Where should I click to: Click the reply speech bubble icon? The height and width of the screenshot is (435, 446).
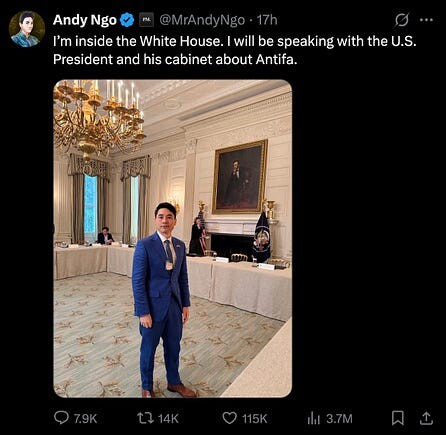coord(61,418)
